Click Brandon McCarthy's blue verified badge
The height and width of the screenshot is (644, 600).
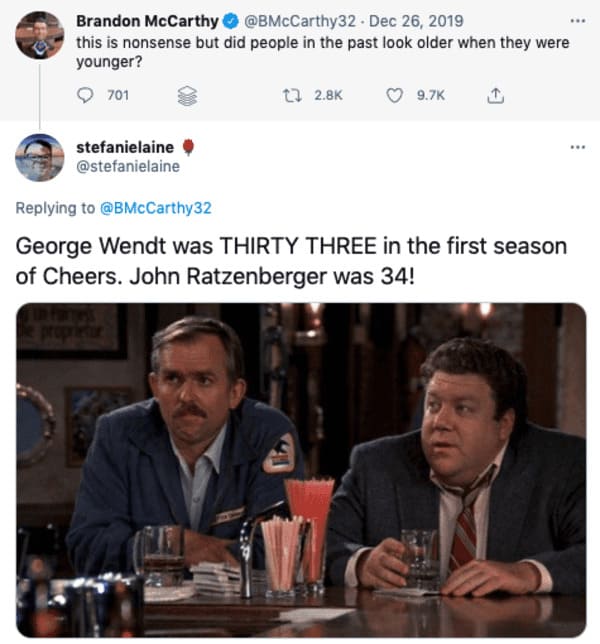(231, 21)
